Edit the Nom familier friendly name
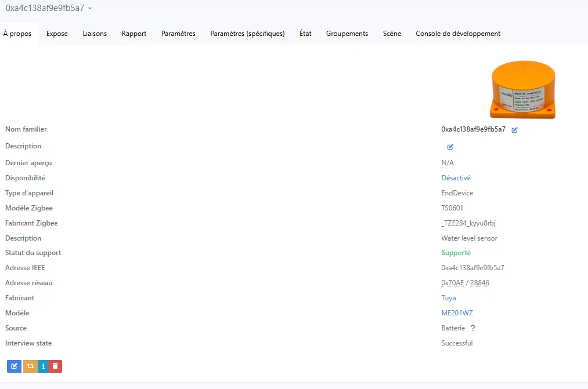Image resolution: width=588 pixels, height=389 pixels. click(x=514, y=130)
